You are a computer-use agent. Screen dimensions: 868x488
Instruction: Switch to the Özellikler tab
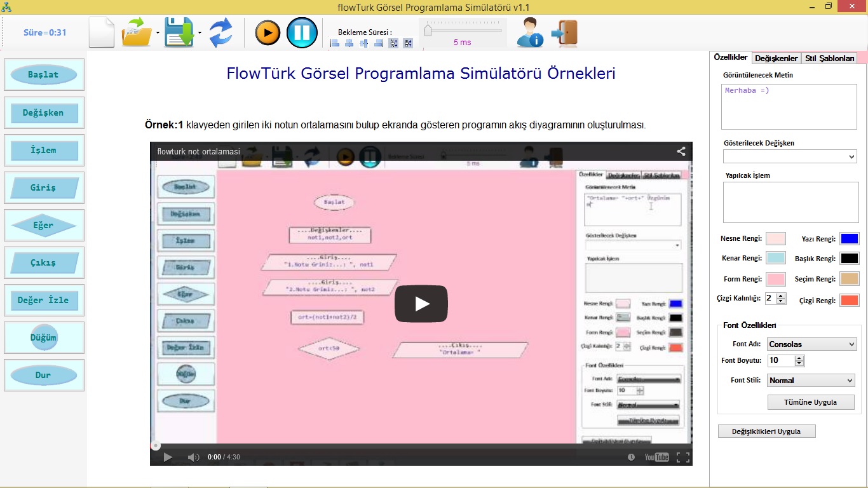731,57
